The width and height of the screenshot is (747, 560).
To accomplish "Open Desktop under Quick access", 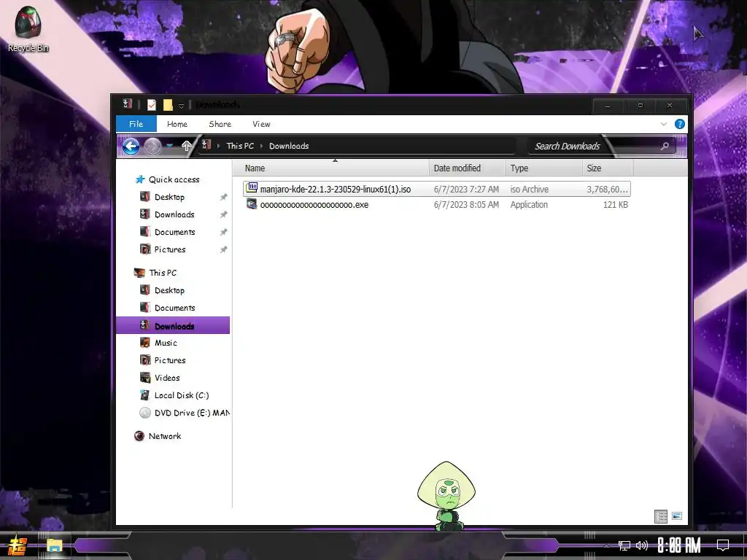I will click(x=169, y=197).
